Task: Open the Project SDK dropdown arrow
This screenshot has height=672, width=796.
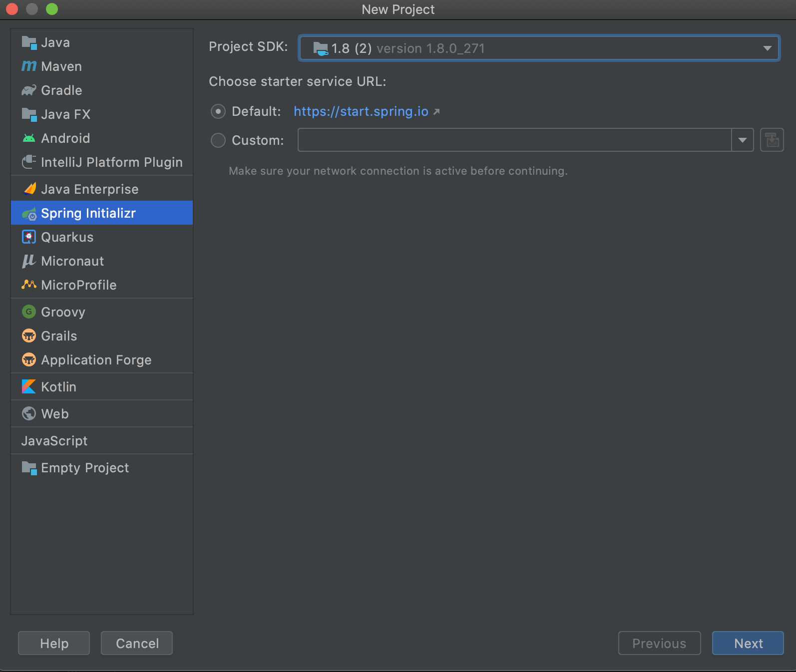Action: 767,48
